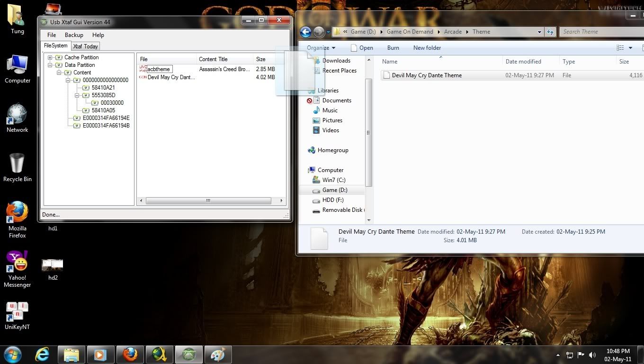
Task: Open the Organize dropdown in Explorer
Action: 321,48
